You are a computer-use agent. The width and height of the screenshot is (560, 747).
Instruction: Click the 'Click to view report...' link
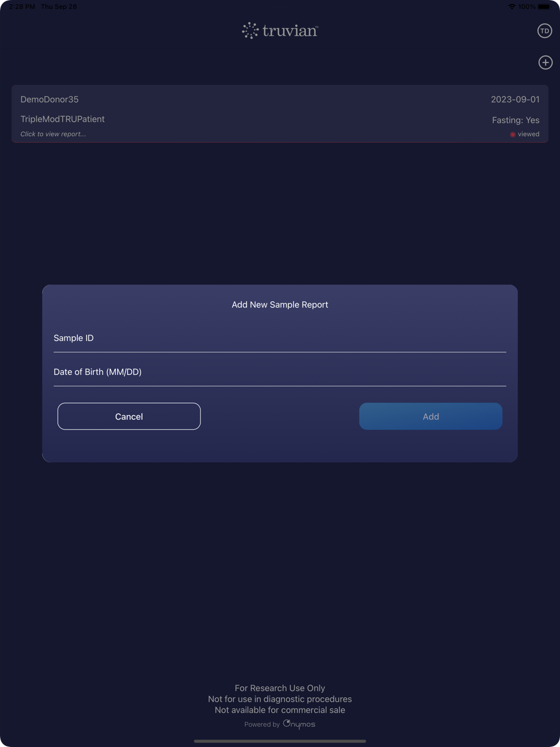[53, 134]
